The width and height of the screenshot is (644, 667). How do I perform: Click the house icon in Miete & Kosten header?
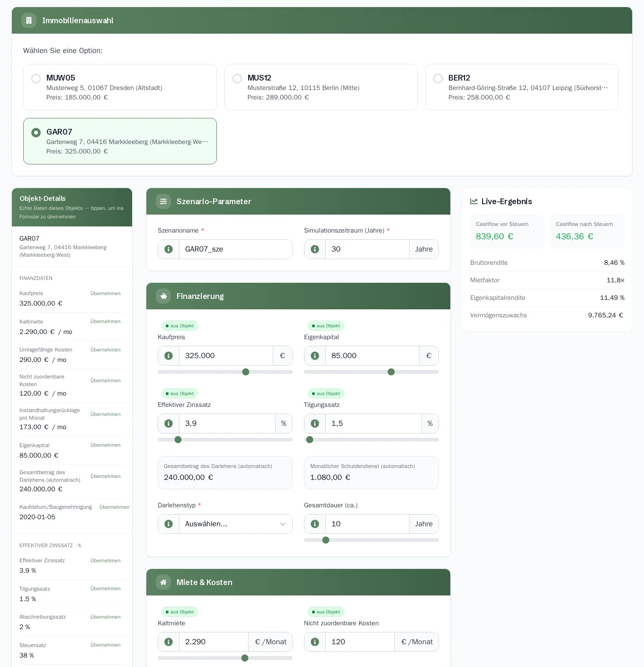163,582
